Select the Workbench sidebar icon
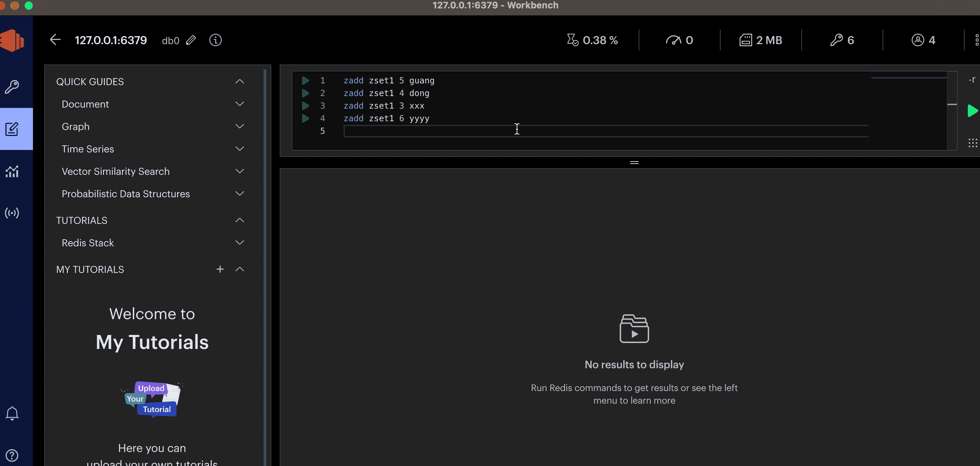This screenshot has width=980, height=466. pos(12,129)
